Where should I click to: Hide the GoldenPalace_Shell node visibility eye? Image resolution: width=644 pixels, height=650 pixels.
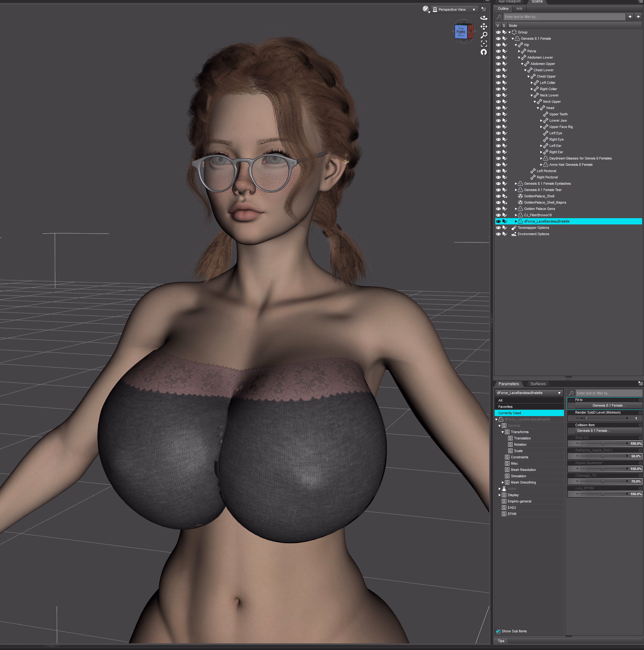(498, 196)
